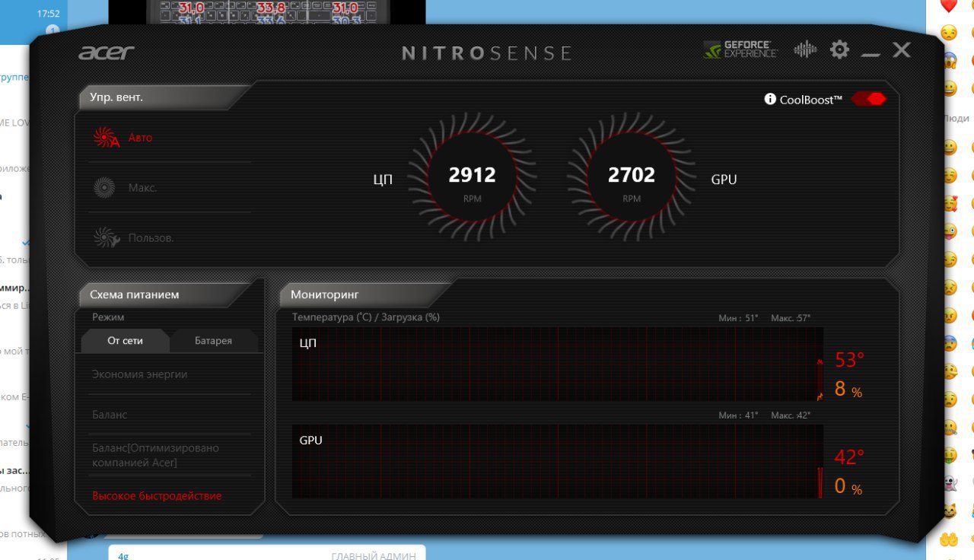Pick the money-mouth face emoji
Viewport: 974px width, 560px height.
[949, 455]
